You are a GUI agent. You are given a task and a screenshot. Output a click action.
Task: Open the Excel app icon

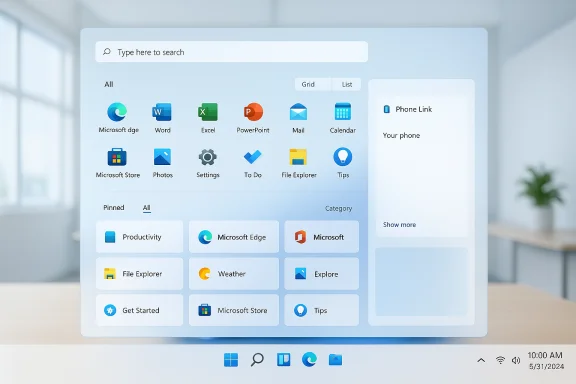(x=208, y=112)
